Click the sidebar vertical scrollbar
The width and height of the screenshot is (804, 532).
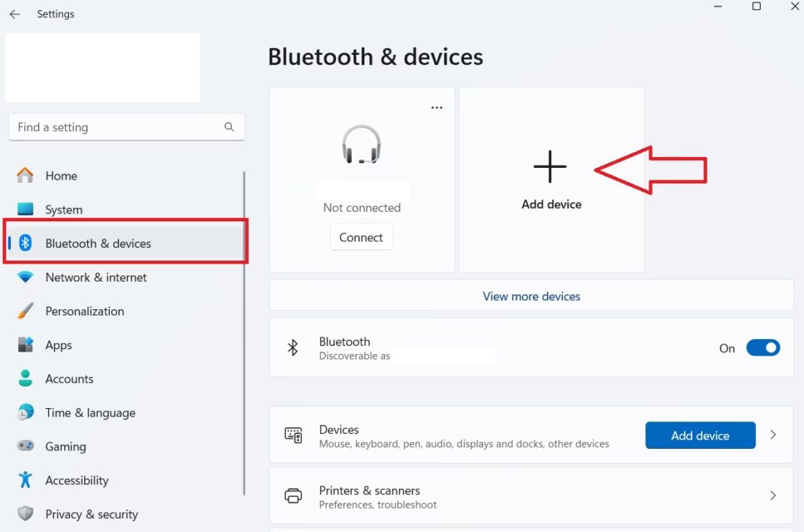(x=244, y=330)
